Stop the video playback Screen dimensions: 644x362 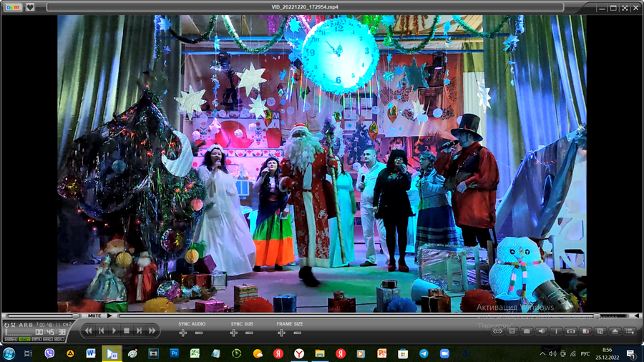pyautogui.click(x=127, y=331)
